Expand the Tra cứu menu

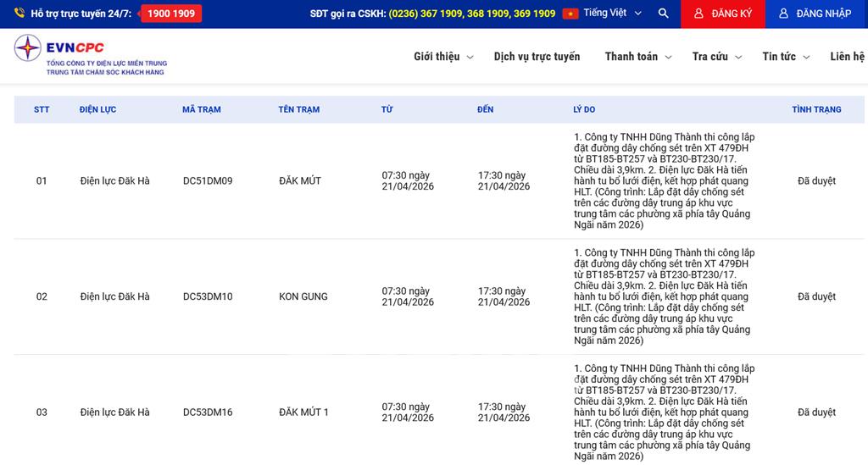pyautogui.click(x=716, y=57)
